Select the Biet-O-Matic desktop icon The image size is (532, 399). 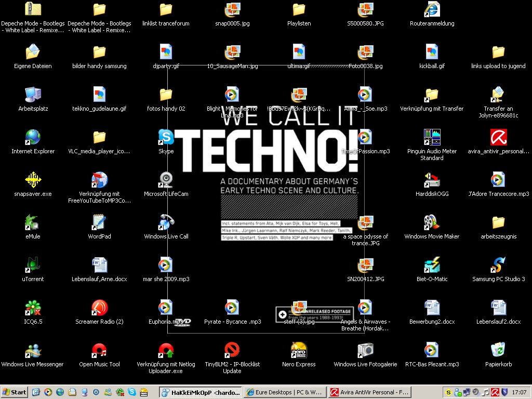pyautogui.click(x=432, y=265)
